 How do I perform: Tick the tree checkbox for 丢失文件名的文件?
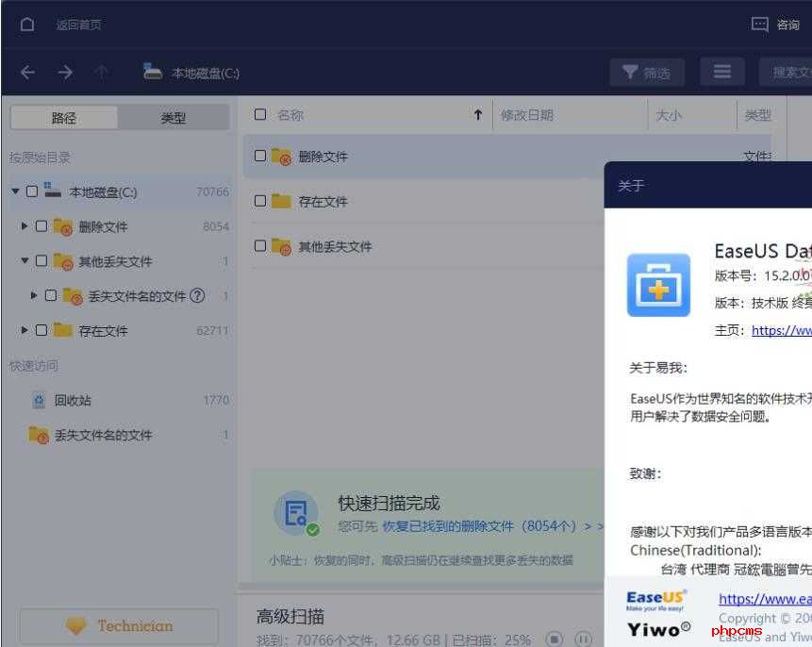[51, 295]
